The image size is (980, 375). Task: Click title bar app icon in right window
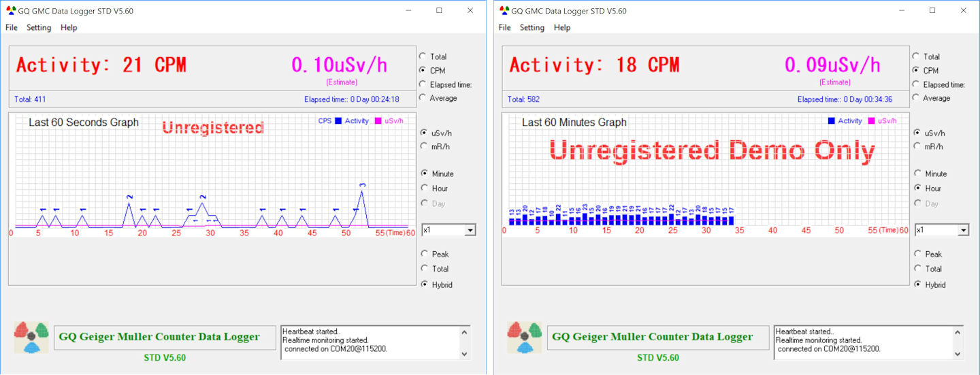point(504,10)
